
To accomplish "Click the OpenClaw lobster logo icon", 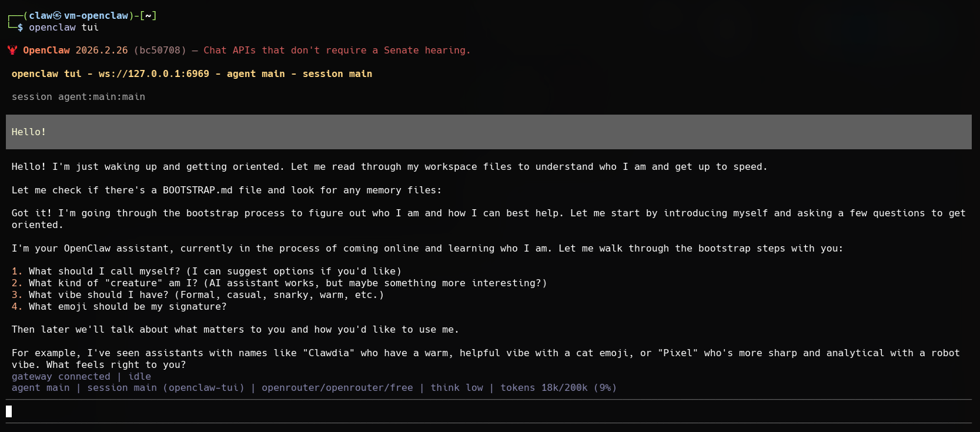I will (12, 51).
